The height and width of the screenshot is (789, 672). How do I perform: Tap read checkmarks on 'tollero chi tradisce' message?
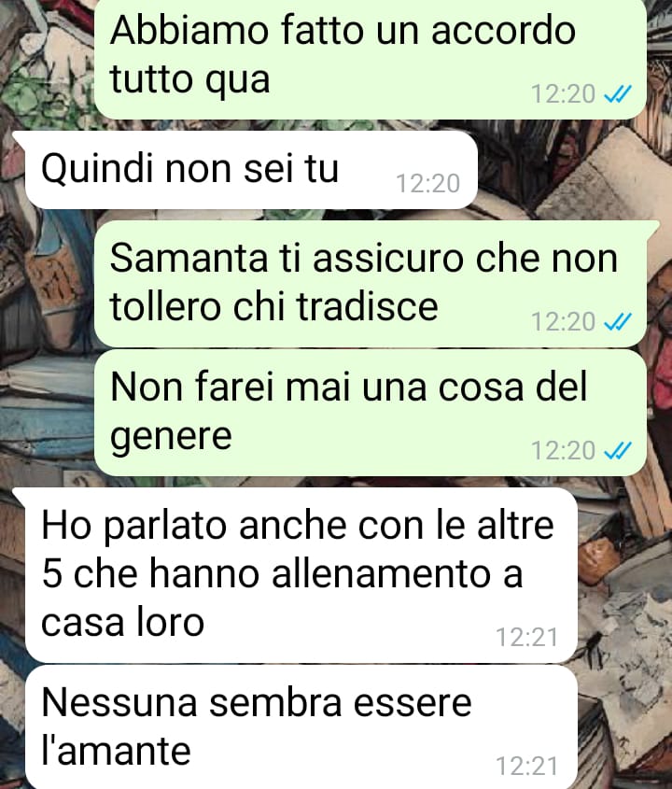[618, 321]
